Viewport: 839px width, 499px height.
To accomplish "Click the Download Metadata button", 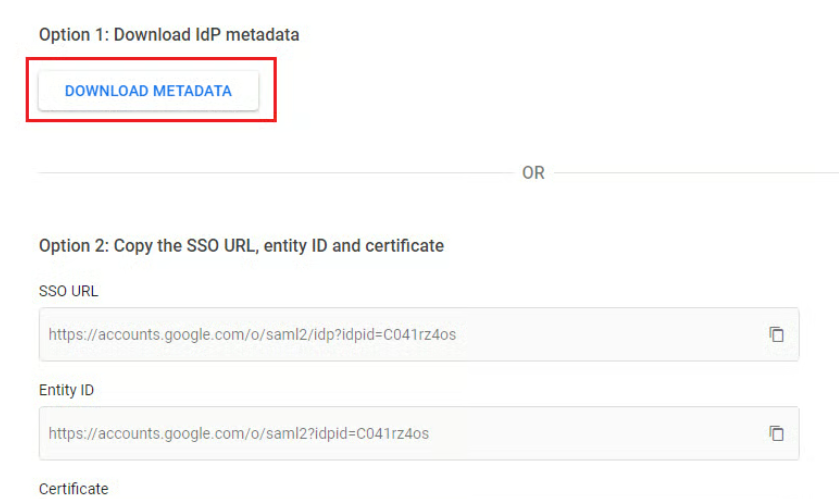I will point(148,91).
